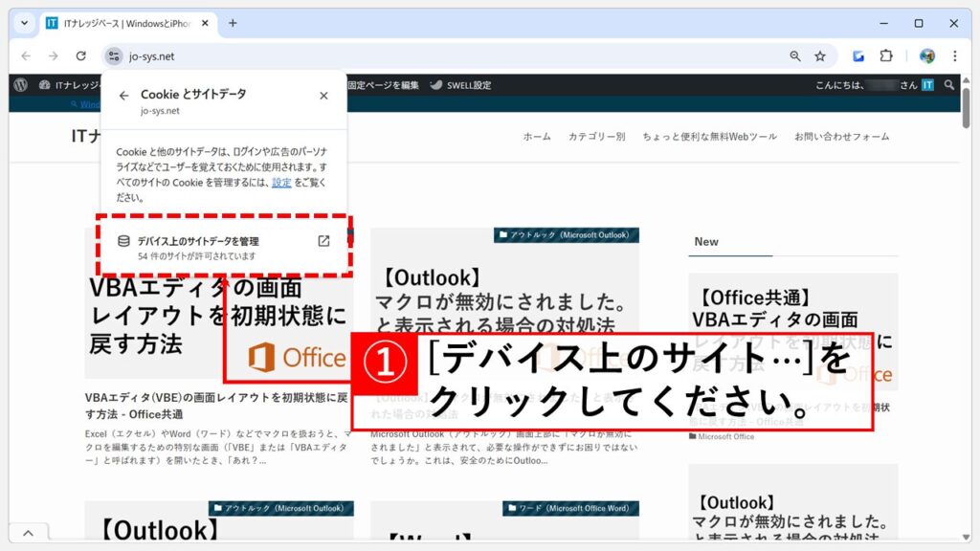Click the Microsoft Outlook article excerpt text
This screenshot has height=551, width=980.
503,448
